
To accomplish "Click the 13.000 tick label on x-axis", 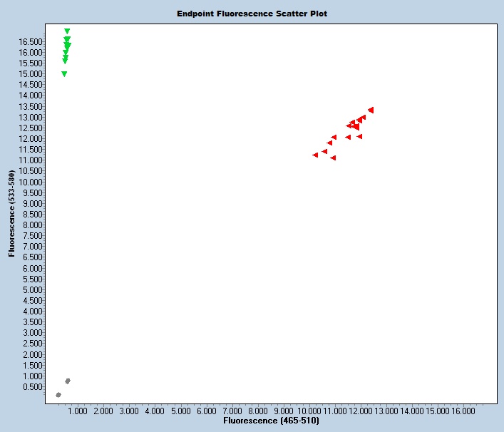I will click(386, 411).
